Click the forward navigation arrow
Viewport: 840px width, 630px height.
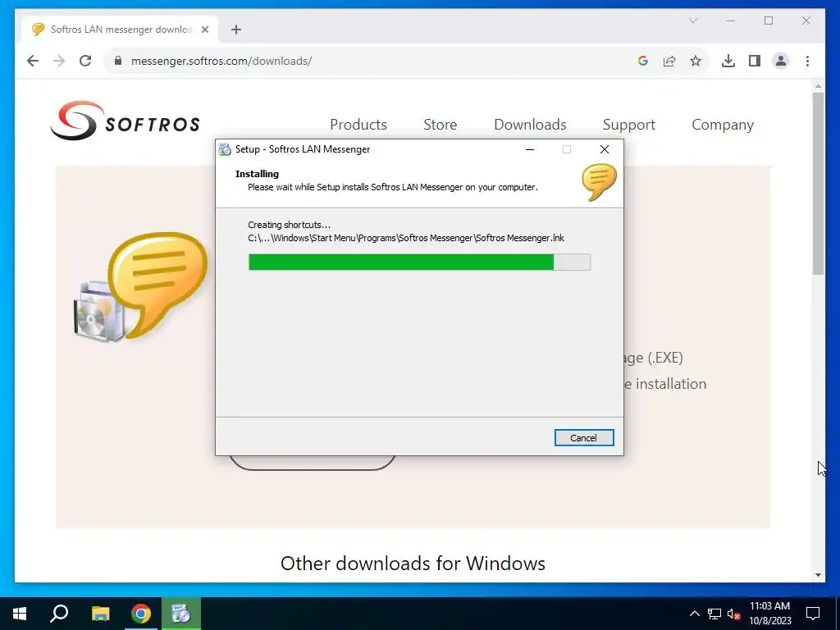click(59, 61)
